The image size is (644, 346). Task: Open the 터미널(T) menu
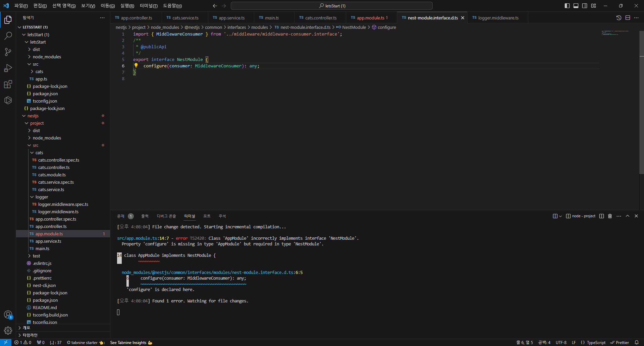point(149,6)
